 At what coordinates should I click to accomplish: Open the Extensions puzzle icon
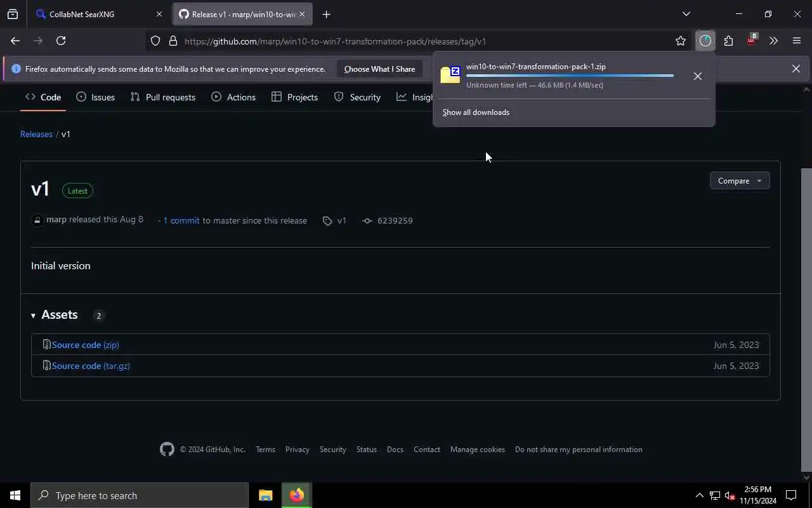click(728, 41)
